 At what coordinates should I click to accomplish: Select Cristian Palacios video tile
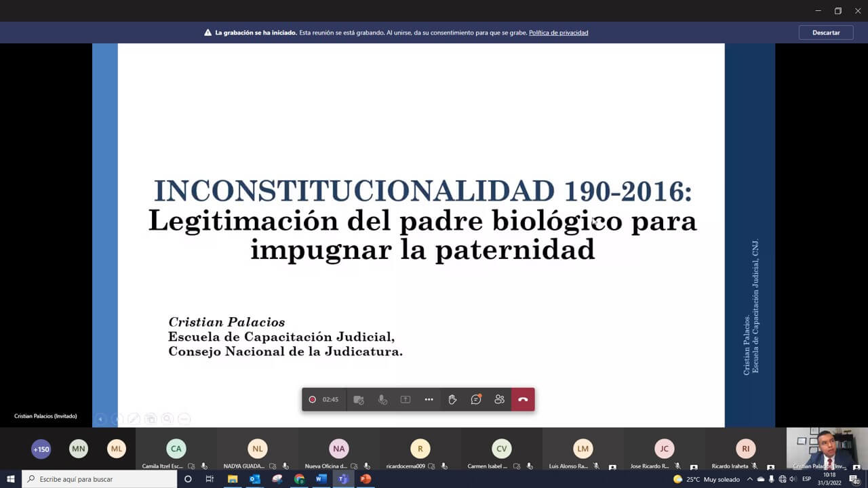[x=827, y=449]
